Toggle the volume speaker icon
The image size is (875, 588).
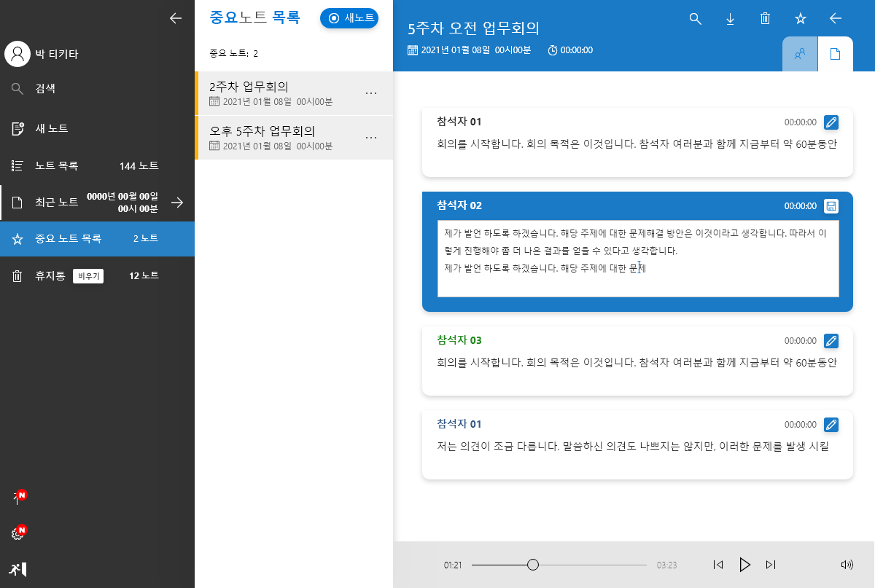click(847, 565)
